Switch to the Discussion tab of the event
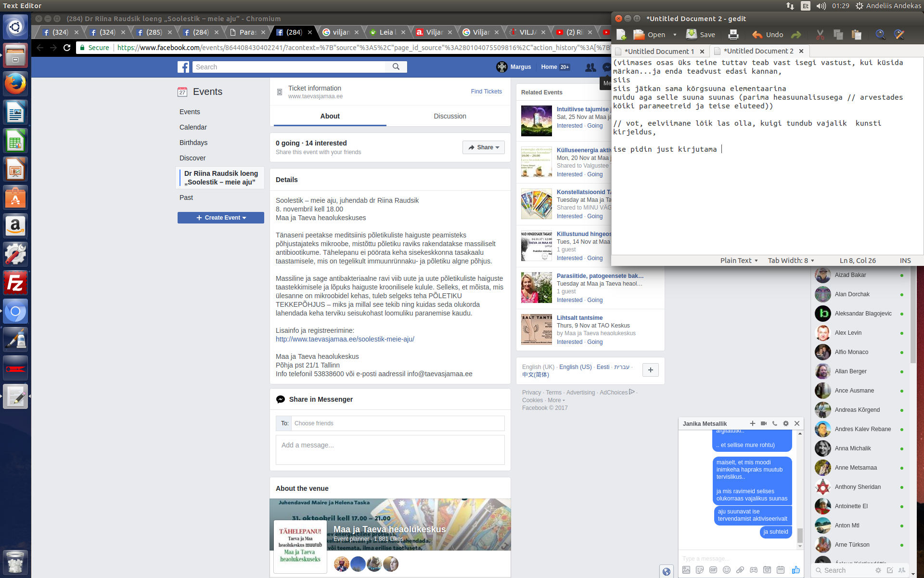Image resolution: width=924 pixels, height=578 pixels. 450,116
